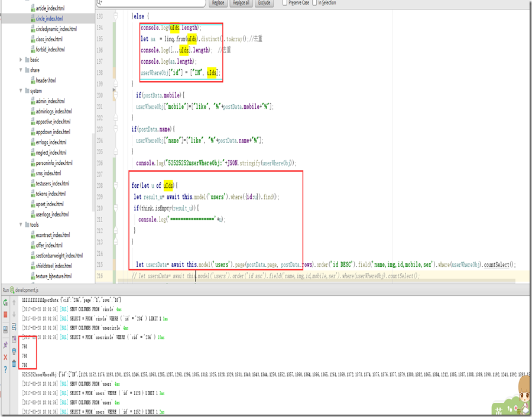Click the project tree vertical scrollbar
This screenshot has width=532, height=417.
(93, 171)
